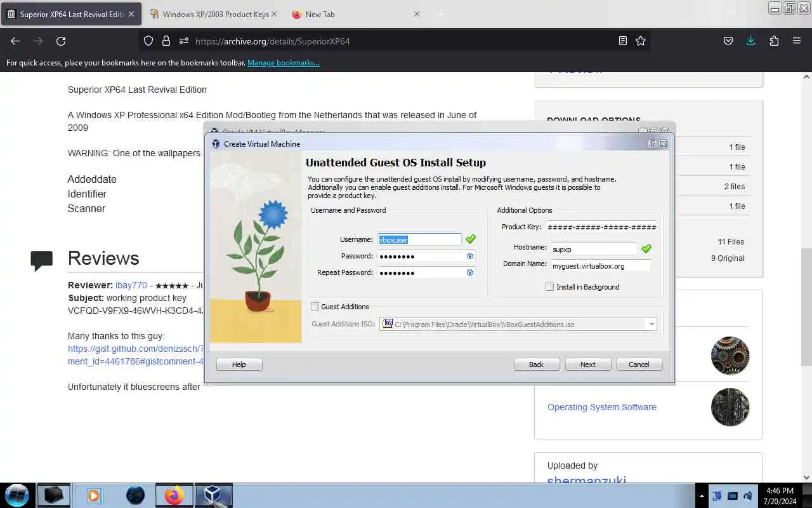Open Firefox from the taskbar
812x508 pixels.
click(x=174, y=495)
